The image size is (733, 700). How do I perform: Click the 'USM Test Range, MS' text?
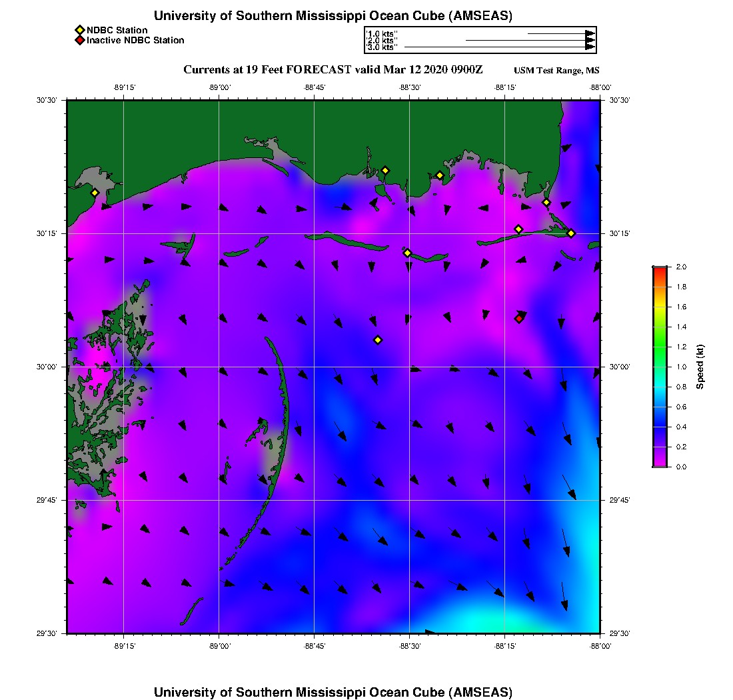[x=556, y=71]
